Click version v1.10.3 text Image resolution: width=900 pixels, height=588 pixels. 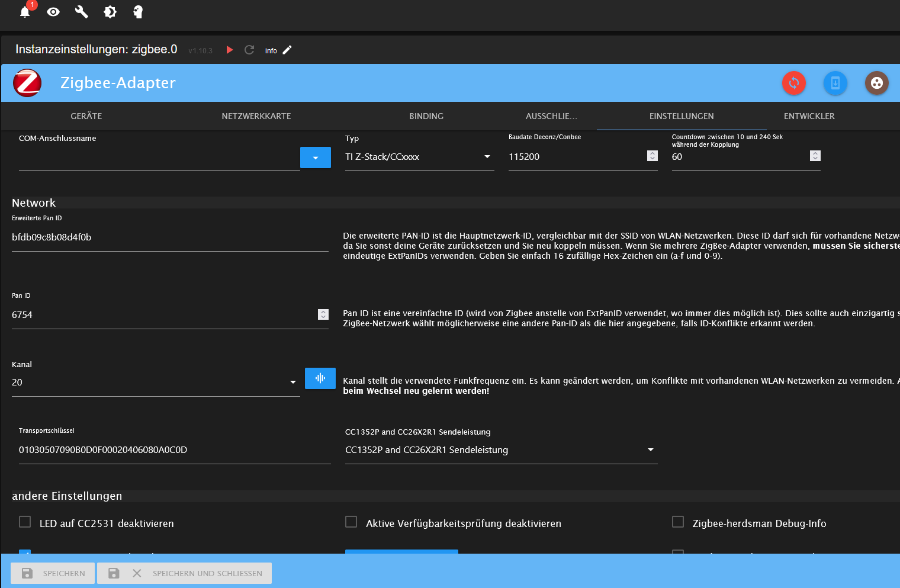point(200,51)
